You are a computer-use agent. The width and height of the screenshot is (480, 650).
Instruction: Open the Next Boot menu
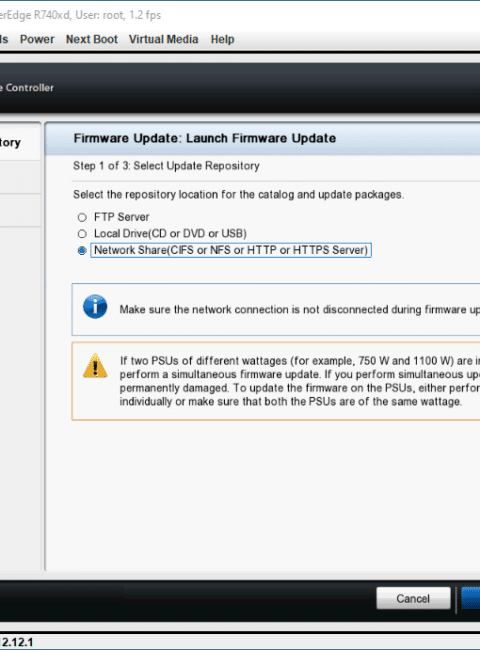pos(92,39)
